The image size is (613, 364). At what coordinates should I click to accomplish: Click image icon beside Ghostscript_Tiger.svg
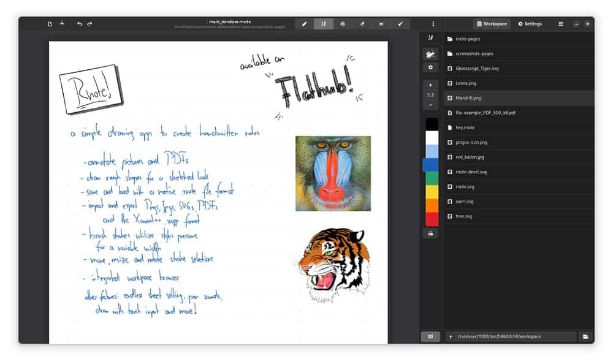point(449,69)
